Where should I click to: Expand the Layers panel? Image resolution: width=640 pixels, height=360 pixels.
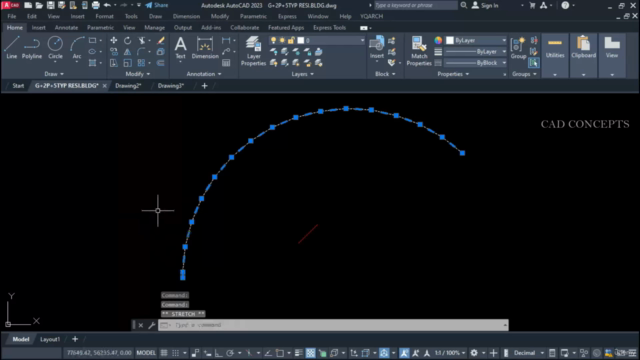tap(302, 74)
